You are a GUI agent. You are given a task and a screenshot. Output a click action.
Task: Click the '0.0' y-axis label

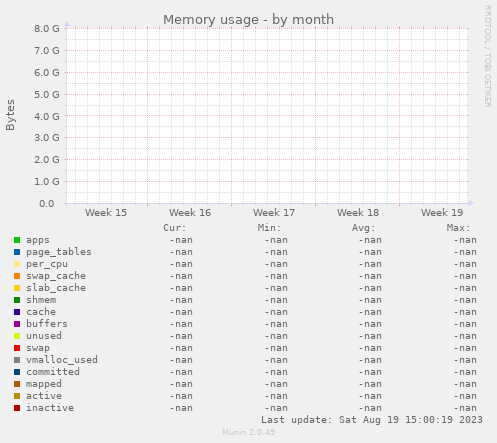pos(47,204)
